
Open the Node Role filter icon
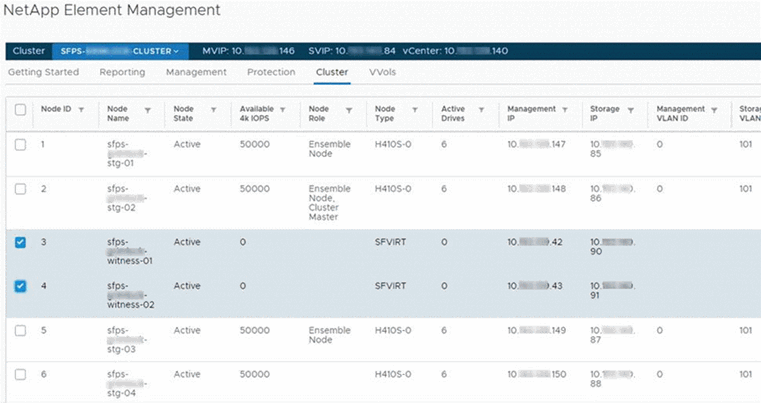pyautogui.click(x=349, y=109)
